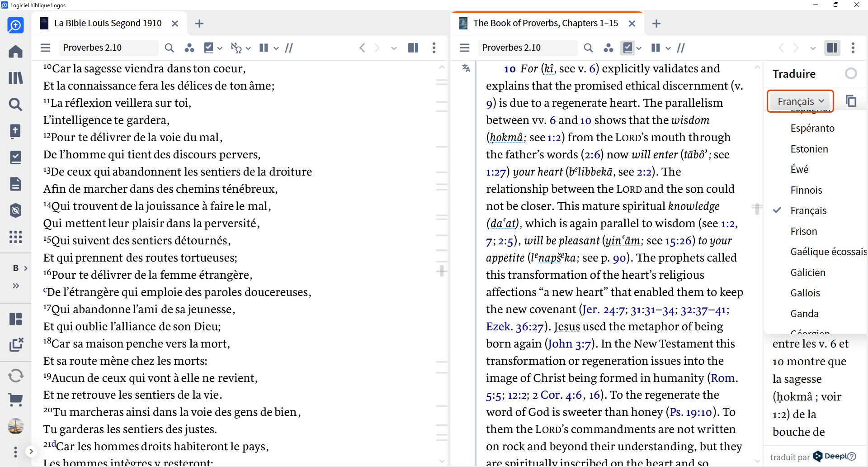Open visual filters dropdown in the Book of Proverbs panel
The height and width of the screenshot is (467, 868).
click(639, 48)
